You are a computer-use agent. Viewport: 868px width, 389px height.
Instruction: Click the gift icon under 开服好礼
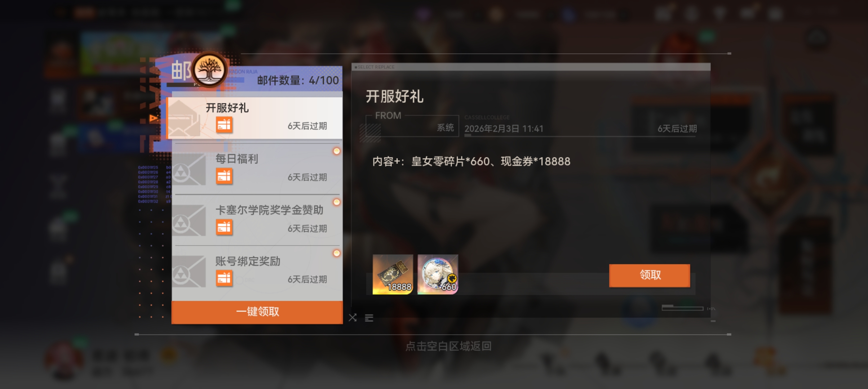(x=224, y=125)
